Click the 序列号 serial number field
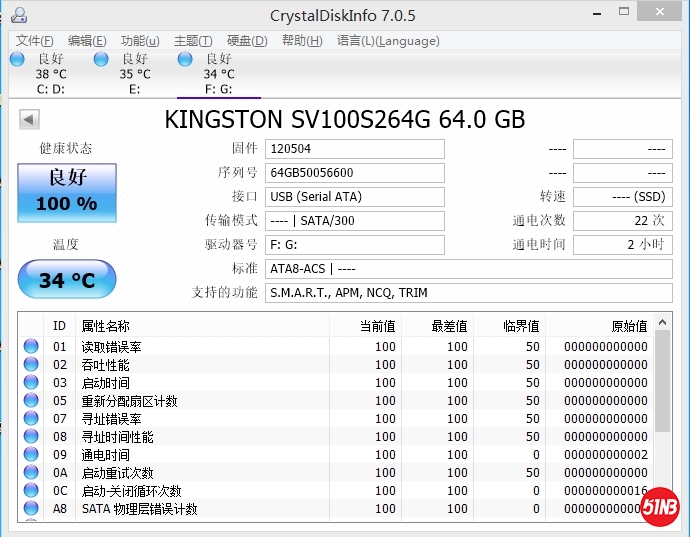The width and height of the screenshot is (690, 537). pyautogui.click(x=355, y=173)
